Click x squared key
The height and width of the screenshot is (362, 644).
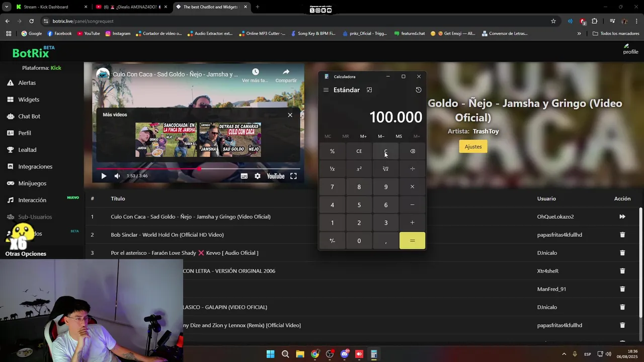click(359, 169)
